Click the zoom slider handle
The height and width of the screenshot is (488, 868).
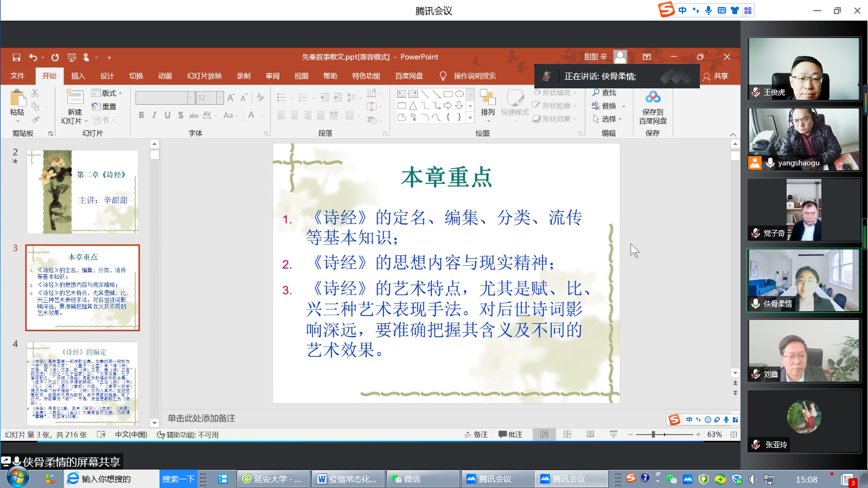pos(654,434)
